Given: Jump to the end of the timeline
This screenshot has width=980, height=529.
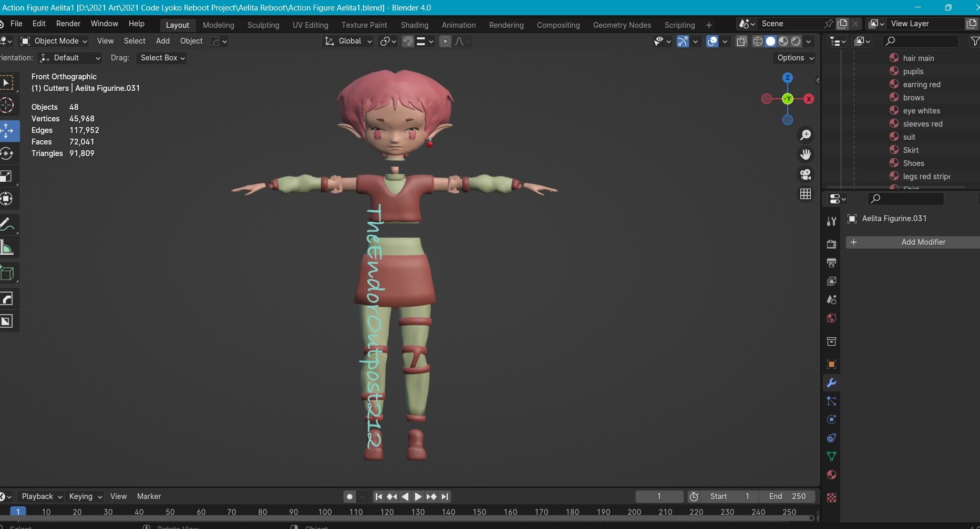Looking at the screenshot, I should click(445, 496).
